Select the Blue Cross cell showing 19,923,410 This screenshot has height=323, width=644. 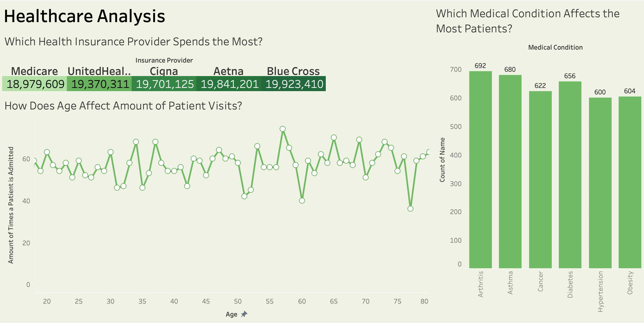click(x=293, y=84)
